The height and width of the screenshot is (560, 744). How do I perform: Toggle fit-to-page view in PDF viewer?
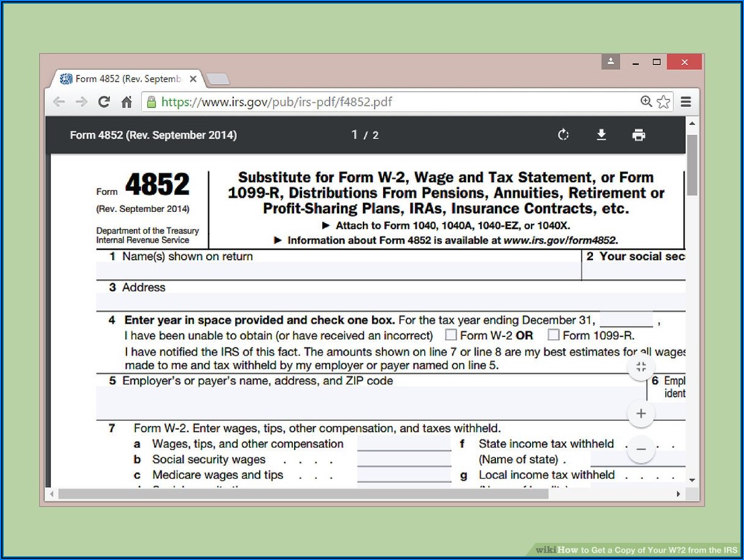(x=641, y=367)
